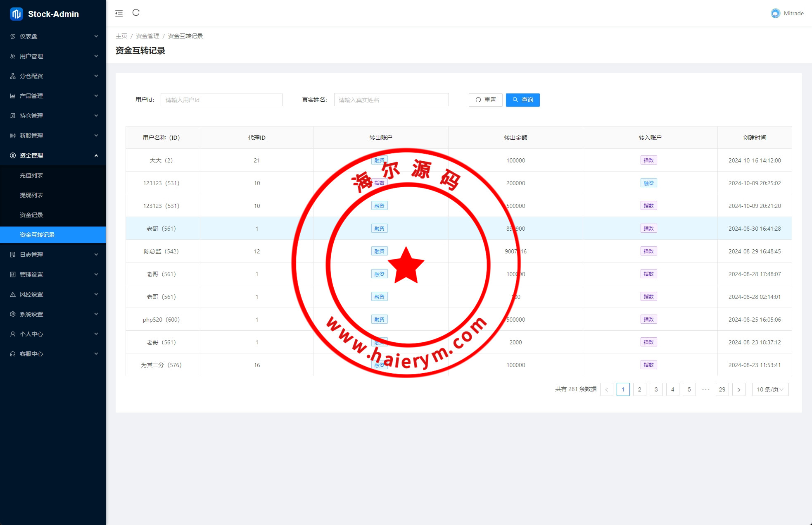
Task: Click the sidebar collapse toggle icon
Action: coord(119,13)
